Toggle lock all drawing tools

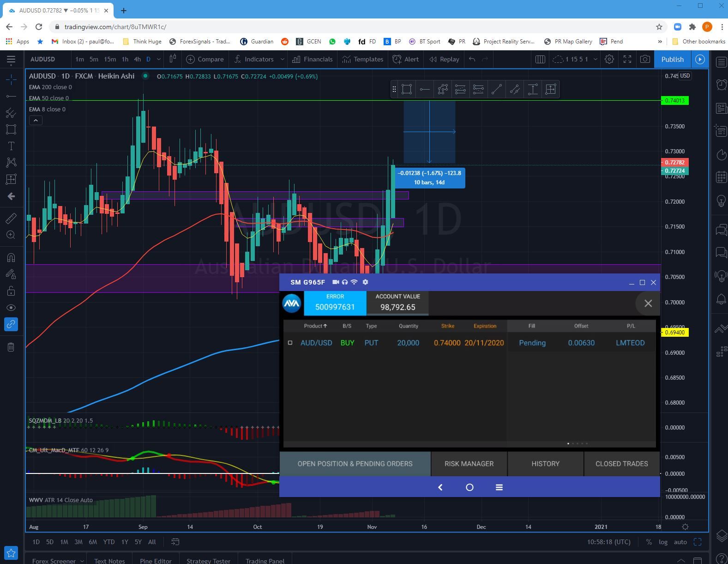(11, 291)
